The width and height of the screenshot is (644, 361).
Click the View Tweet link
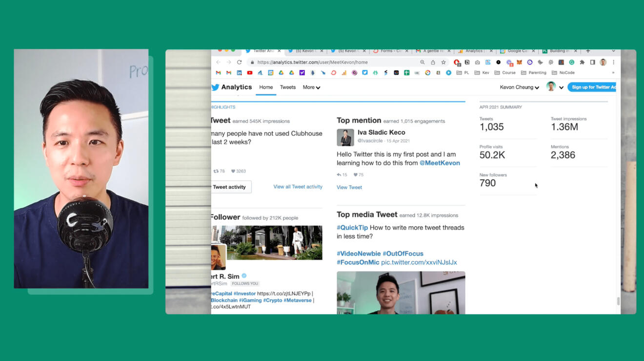pyautogui.click(x=349, y=188)
